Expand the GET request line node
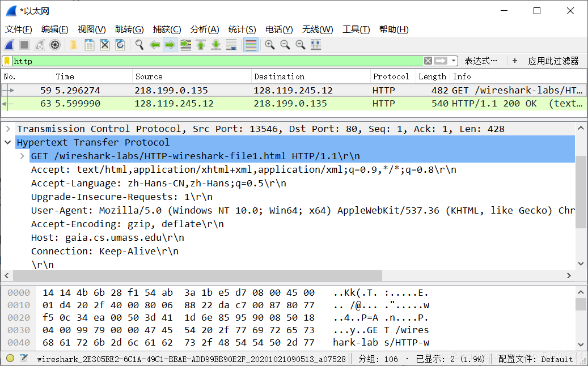 pos(23,156)
